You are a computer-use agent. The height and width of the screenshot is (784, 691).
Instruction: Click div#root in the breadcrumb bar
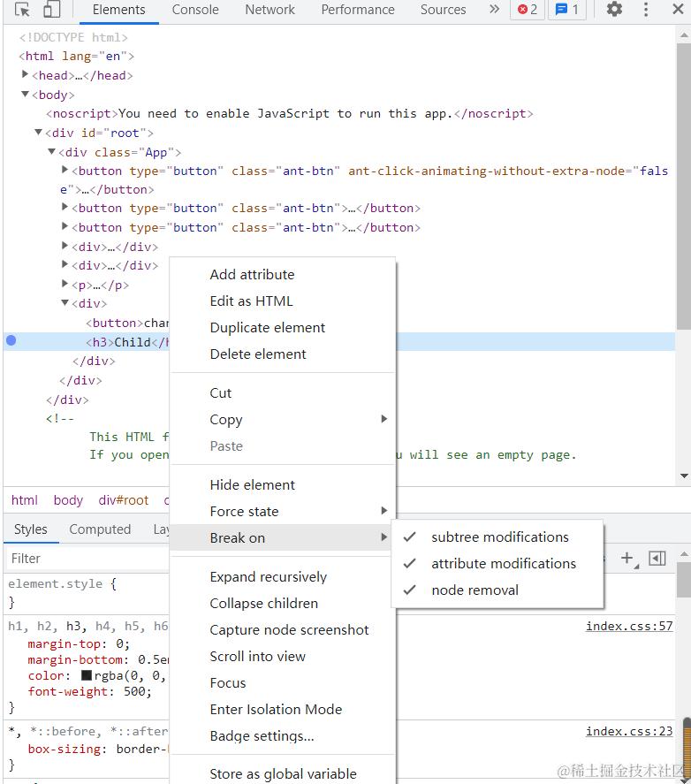[124, 500]
